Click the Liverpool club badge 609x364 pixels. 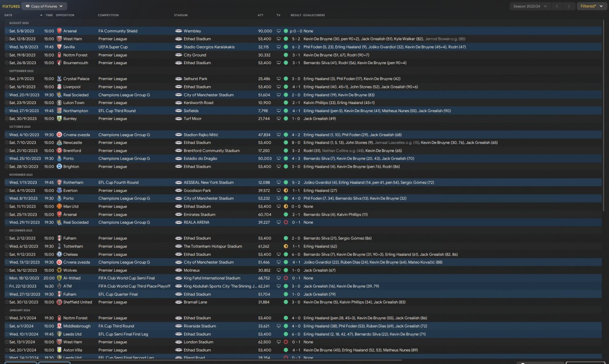click(x=59, y=87)
